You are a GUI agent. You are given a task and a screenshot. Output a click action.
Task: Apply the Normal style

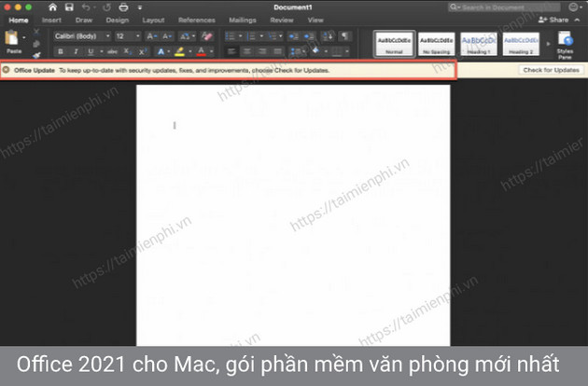click(x=394, y=44)
